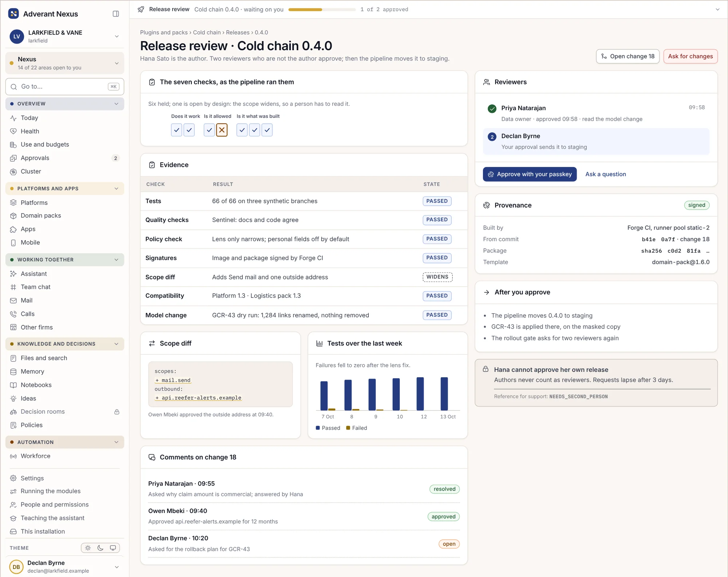The width and height of the screenshot is (728, 577).
Task: Open Workforce broadcast item
Action: tap(65, 456)
